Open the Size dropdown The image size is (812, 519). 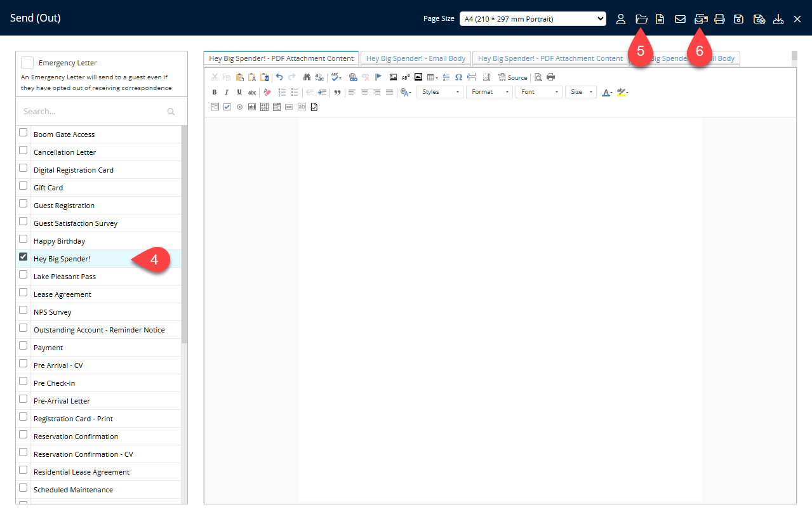click(x=580, y=92)
